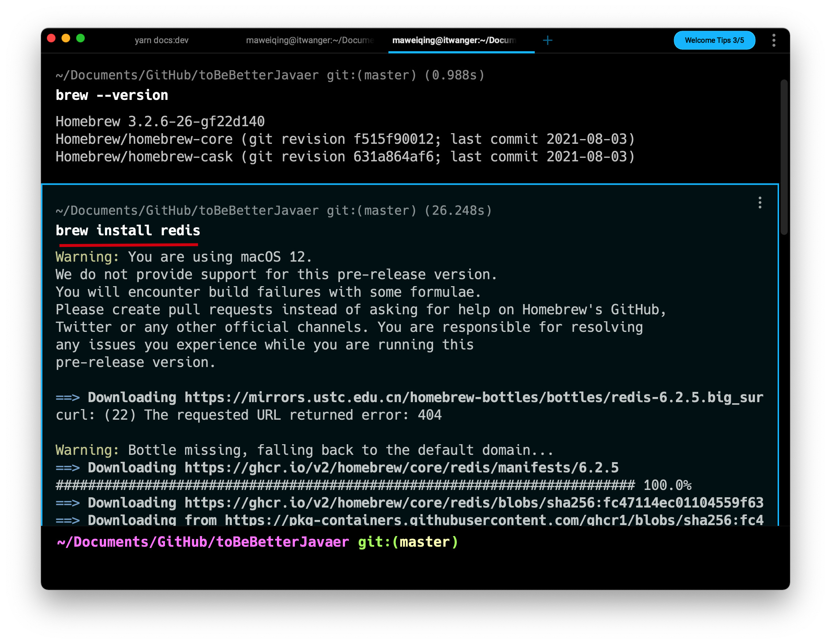831x644 pixels.
Task: Select the brew --version command block
Action: point(112,95)
